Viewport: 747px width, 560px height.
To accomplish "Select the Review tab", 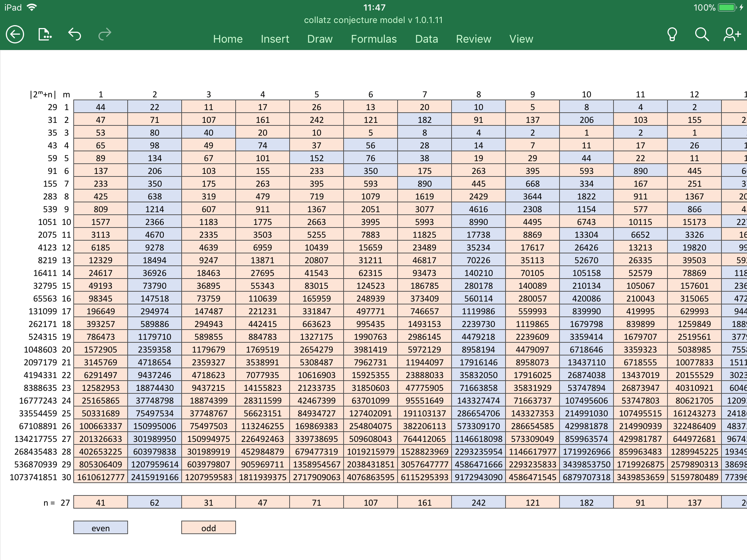I will tap(473, 39).
